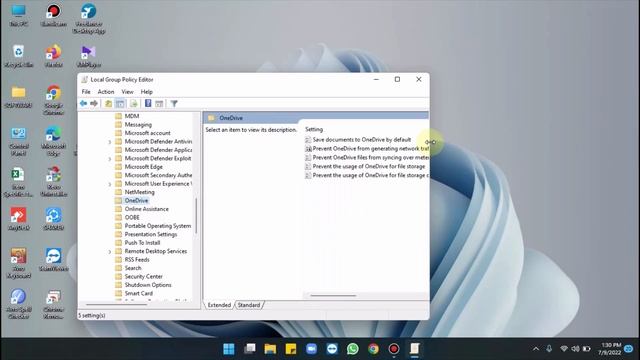Open the Action menu
This screenshot has height=360, width=640.
[x=106, y=92]
